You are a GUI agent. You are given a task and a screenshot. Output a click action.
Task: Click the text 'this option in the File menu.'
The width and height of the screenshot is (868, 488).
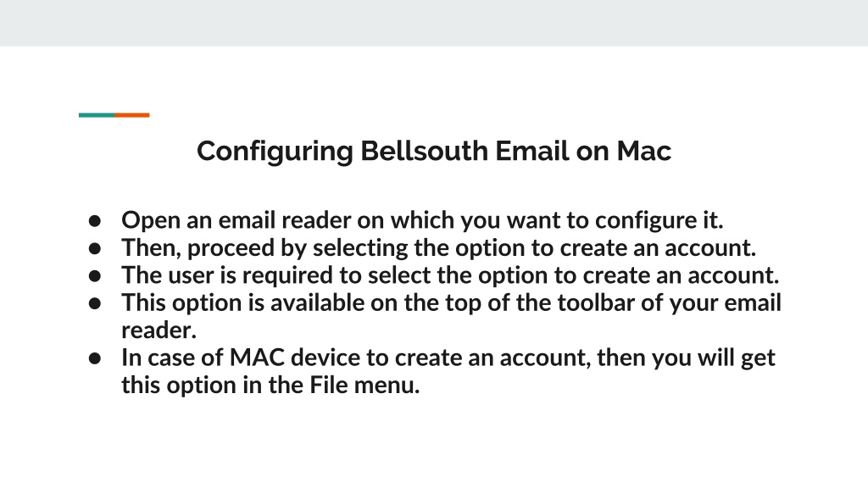270,385
